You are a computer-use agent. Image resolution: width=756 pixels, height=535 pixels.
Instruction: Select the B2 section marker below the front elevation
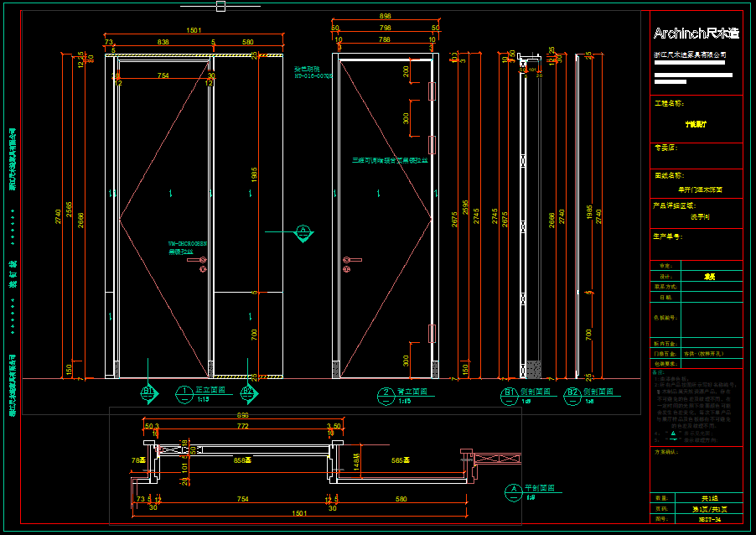[x=247, y=392]
